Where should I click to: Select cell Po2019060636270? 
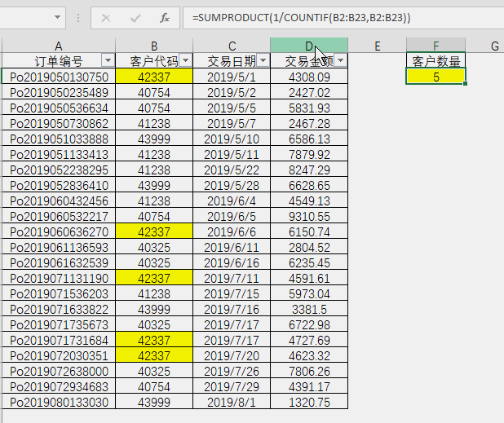59,232
